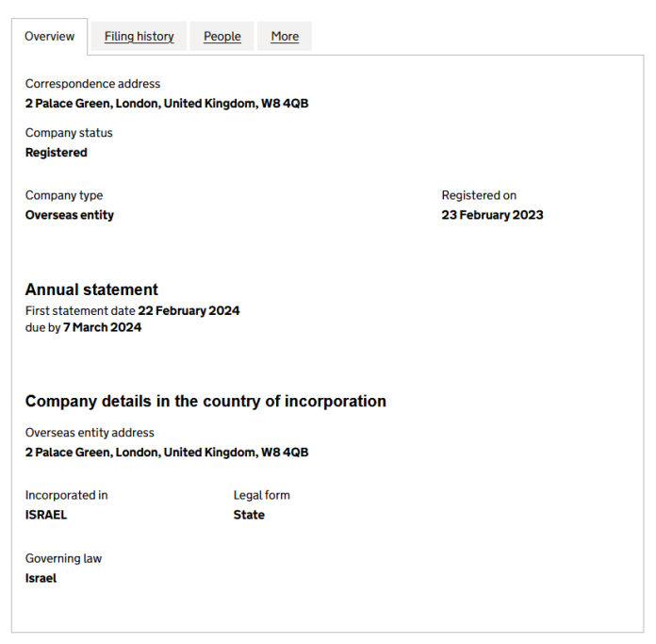656x644 pixels.
Task: Go to the People tab
Action: coord(222,37)
